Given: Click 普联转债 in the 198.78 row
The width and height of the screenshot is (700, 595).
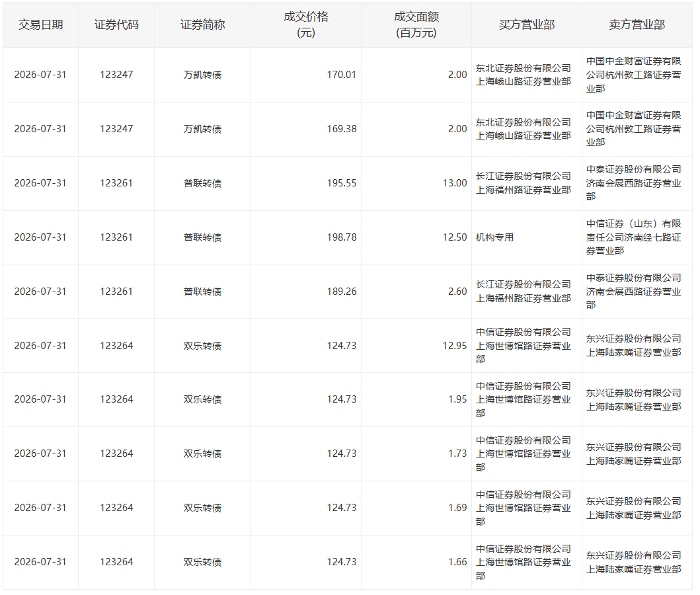Looking at the screenshot, I should (x=203, y=237).
